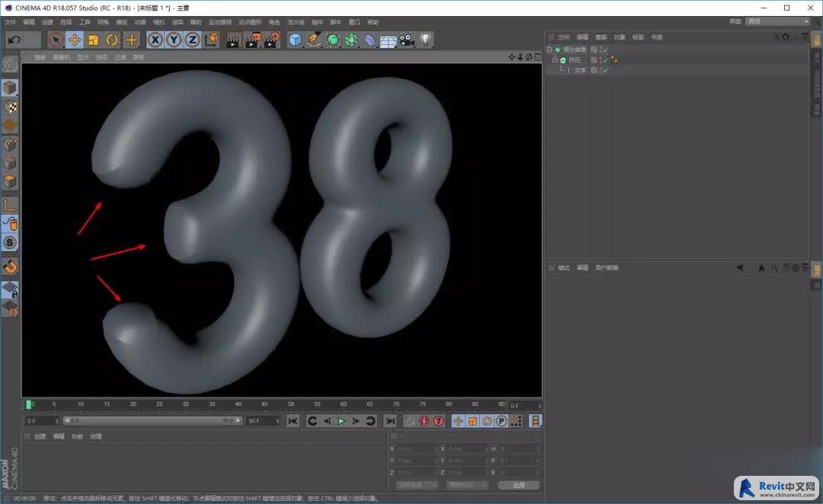The height and width of the screenshot is (504, 823).
Task: Select the Points mode cube icon
Action: pyautogui.click(x=10, y=144)
